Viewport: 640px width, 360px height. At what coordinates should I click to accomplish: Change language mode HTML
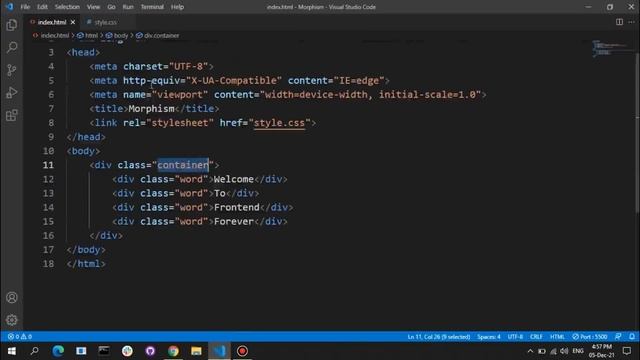pyautogui.click(x=557, y=337)
